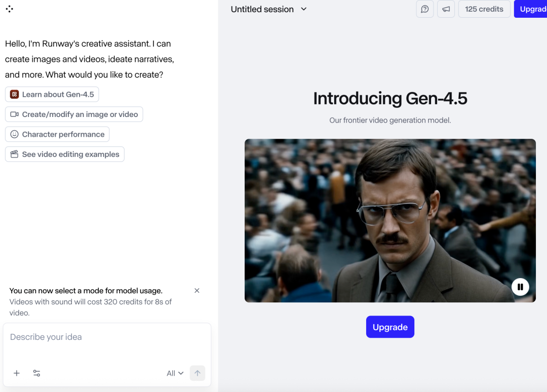Select Learn about Gen-4.5 suggestion
Image resolution: width=547 pixels, height=392 pixels.
coord(52,95)
